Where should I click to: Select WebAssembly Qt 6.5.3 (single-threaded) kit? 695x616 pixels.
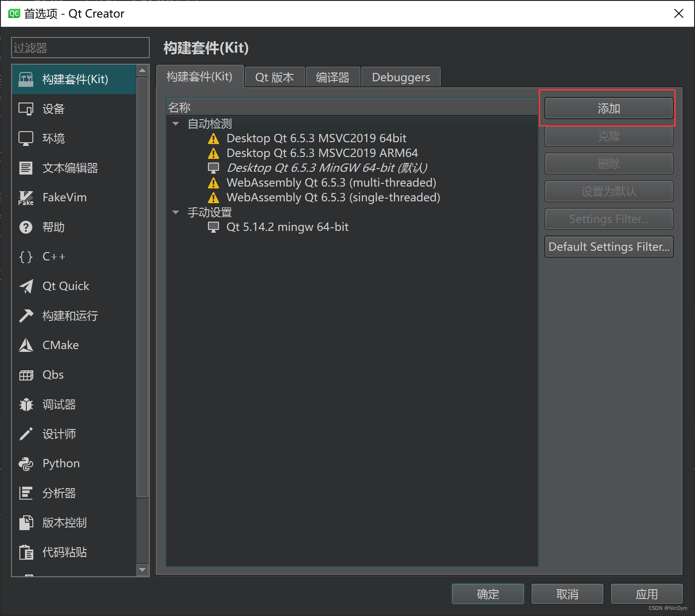point(333,198)
